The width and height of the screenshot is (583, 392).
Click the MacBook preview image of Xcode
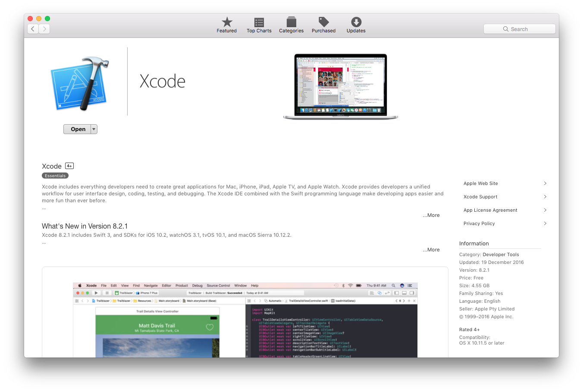coord(341,86)
